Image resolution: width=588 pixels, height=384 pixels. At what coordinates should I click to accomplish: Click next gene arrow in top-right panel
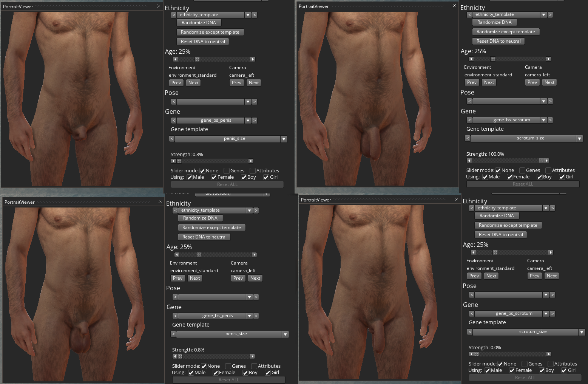coord(550,120)
